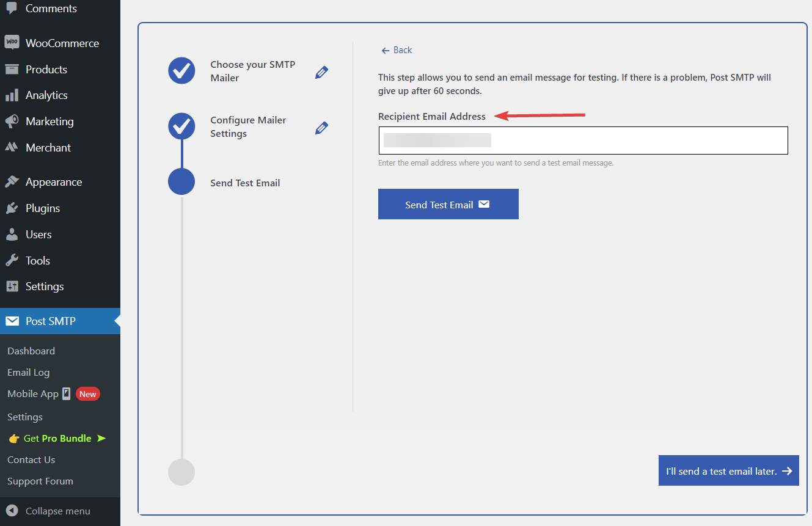The width and height of the screenshot is (812, 526).
Task: Click the Choose your SMTP Mailer step label
Action: pos(253,71)
